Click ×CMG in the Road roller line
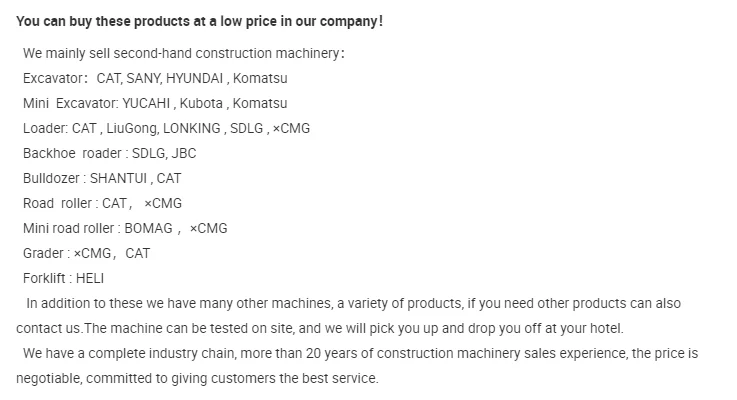The width and height of the screenshot is (737, 400). pos(163,203)
